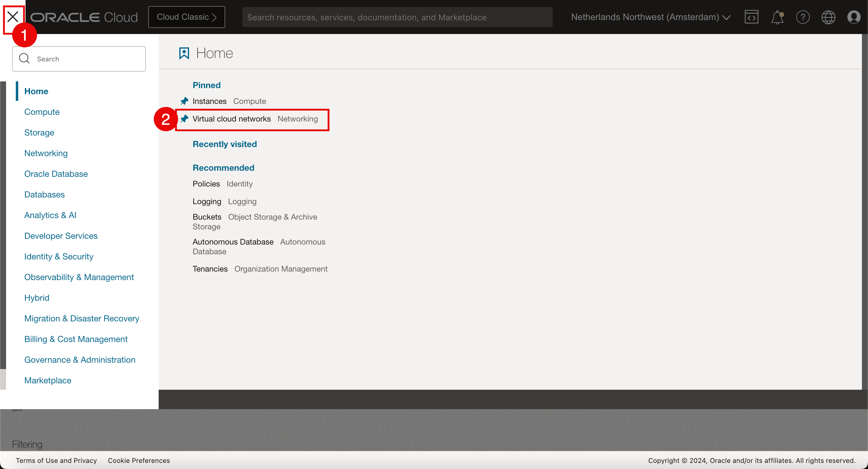Click the magnifier icon in menu search
This screenshot has height=469, width=868.
coord(24,59)
